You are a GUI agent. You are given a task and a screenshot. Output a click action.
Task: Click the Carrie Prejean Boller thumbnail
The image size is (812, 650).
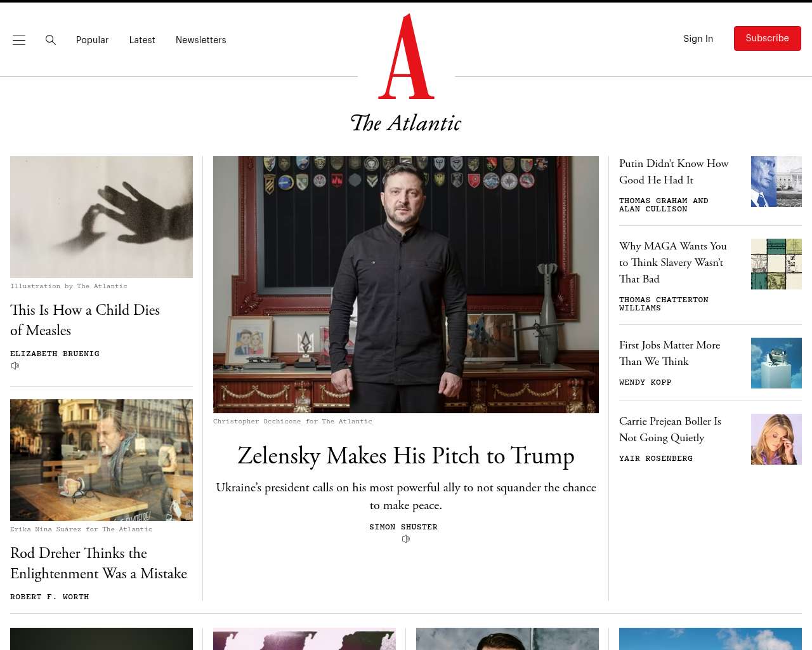776,439
